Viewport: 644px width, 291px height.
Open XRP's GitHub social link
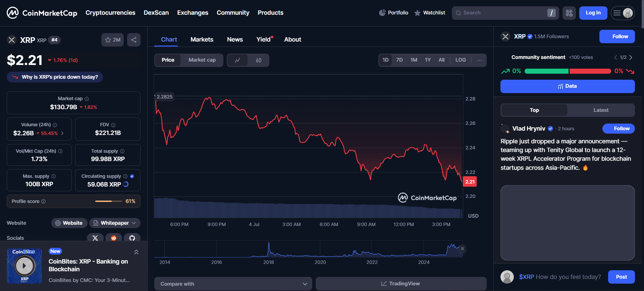[132, 238]
